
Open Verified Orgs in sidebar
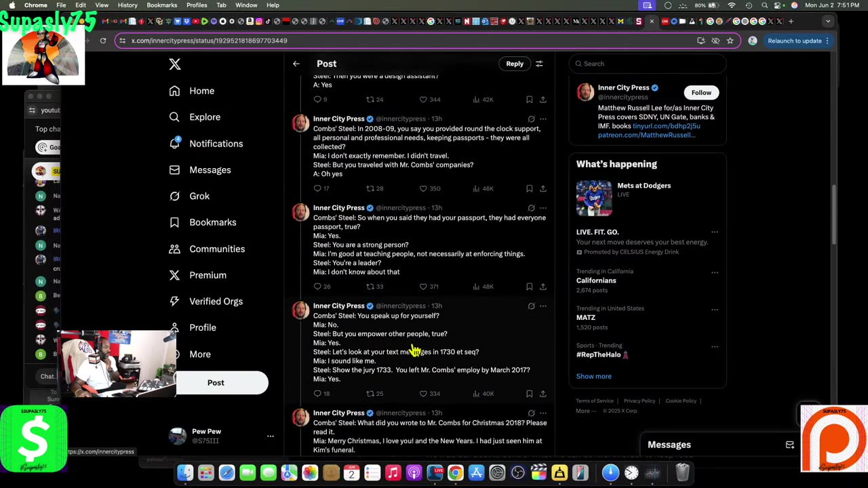[x=206, y=302]
